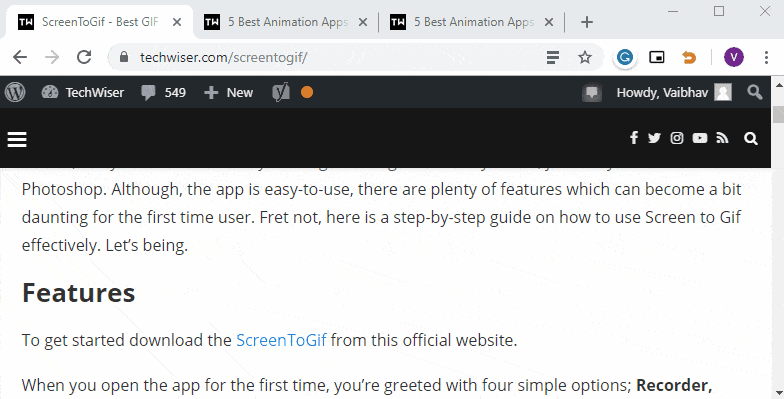Visit the YouTube social icon

(700, 138)
